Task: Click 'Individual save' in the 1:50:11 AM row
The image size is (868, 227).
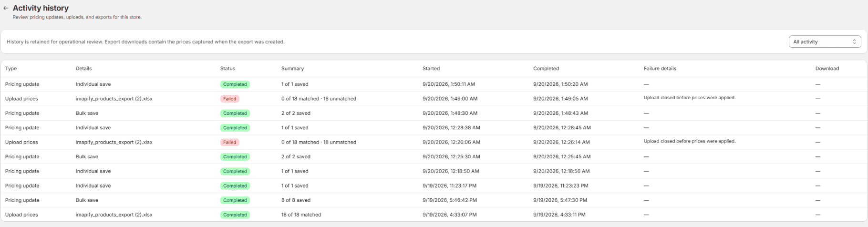Action: 93,84
